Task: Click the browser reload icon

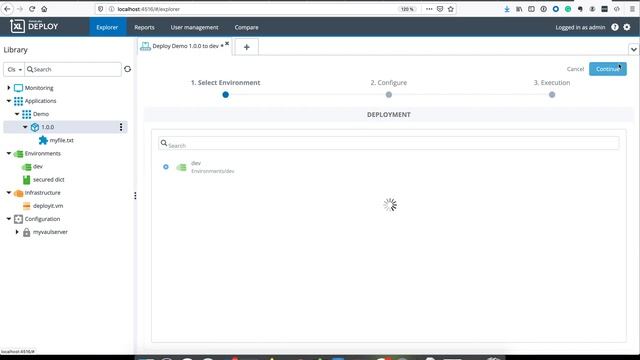Action: [32, 9]
